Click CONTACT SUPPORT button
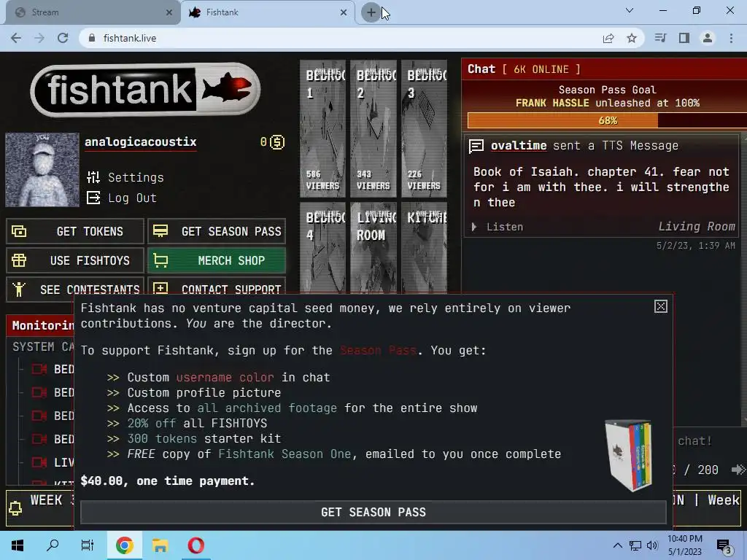 point(217,289)
